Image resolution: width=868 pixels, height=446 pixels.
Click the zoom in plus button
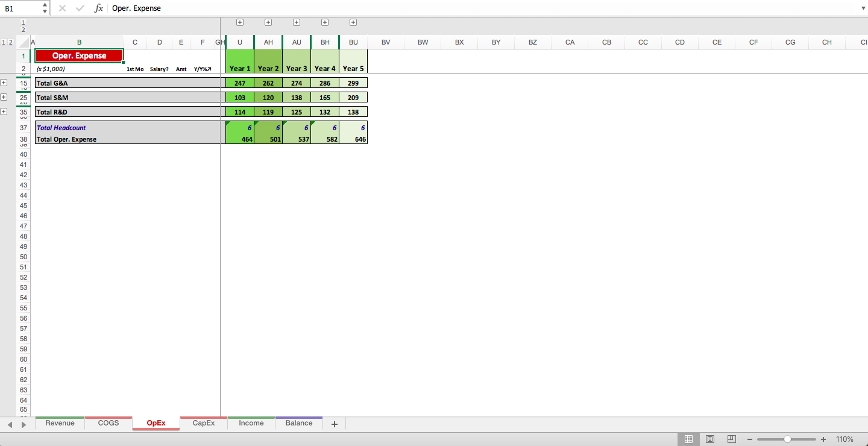[823, 439]
